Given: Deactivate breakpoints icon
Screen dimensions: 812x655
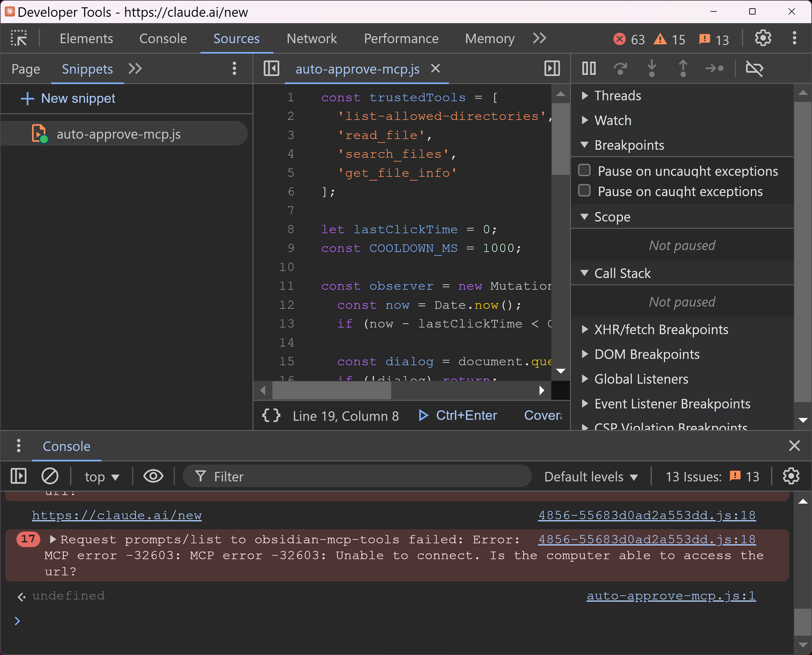Looking at the screenshot, I should tap(755, 69).
